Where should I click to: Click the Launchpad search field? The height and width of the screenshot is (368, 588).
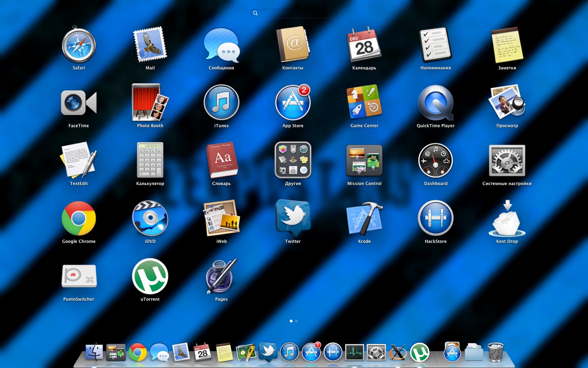294,13
